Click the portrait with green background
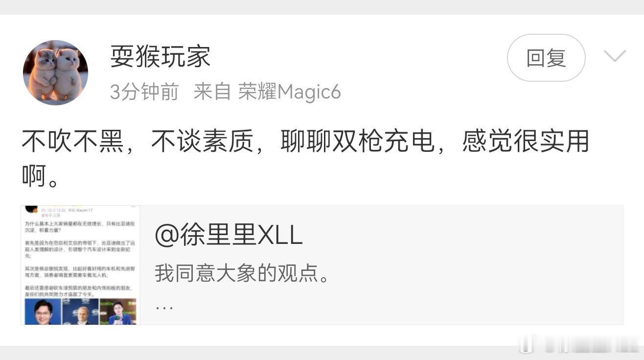The width and height of the screenshot is (644, 360). coord(118,312)
